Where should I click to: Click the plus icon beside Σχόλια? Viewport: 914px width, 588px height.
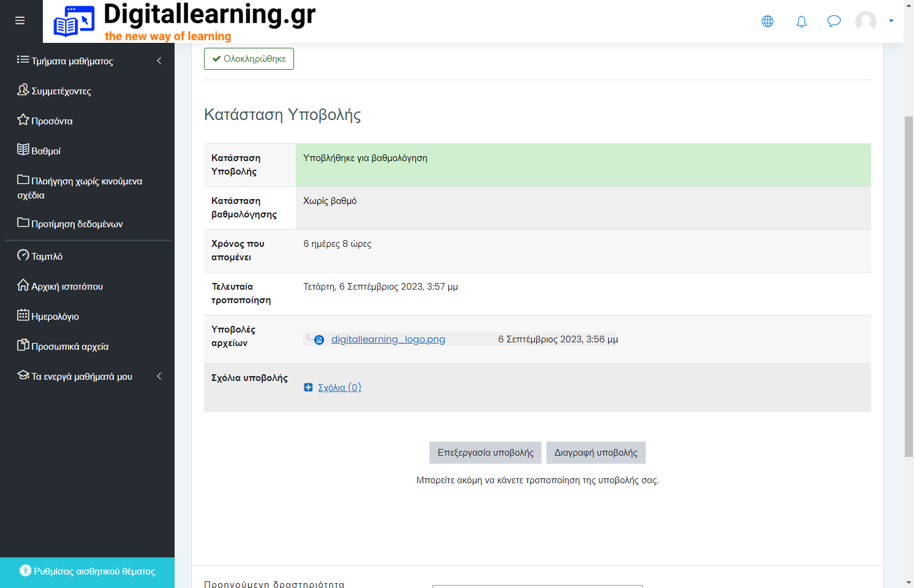click(308, 387)
